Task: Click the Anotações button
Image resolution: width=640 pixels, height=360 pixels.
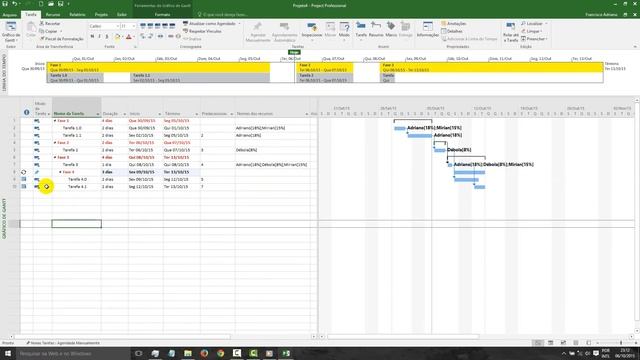Action: coord(453,24)
